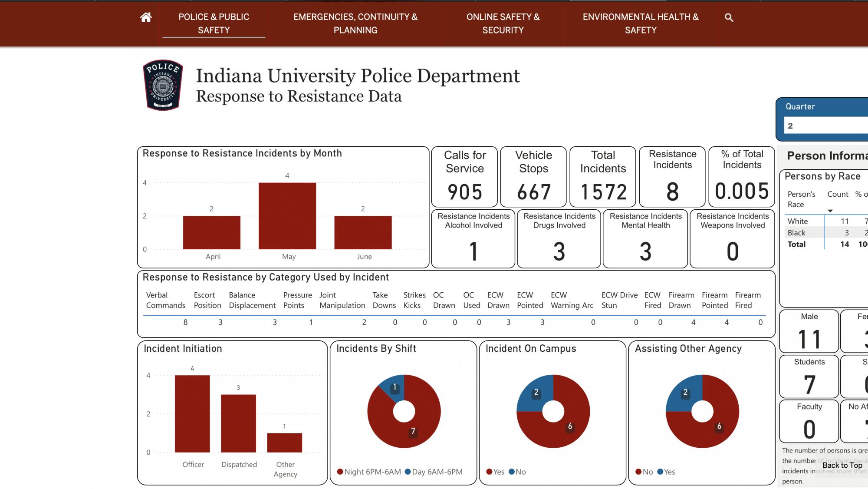Open the search magnifier icon
868x489 pixels.
tap(729, 18)
